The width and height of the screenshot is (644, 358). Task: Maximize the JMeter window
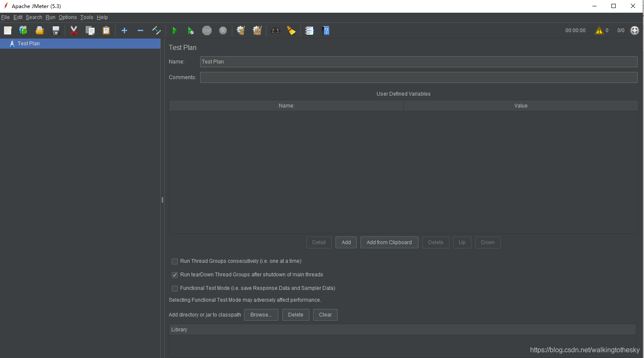[x=614, y=6]
